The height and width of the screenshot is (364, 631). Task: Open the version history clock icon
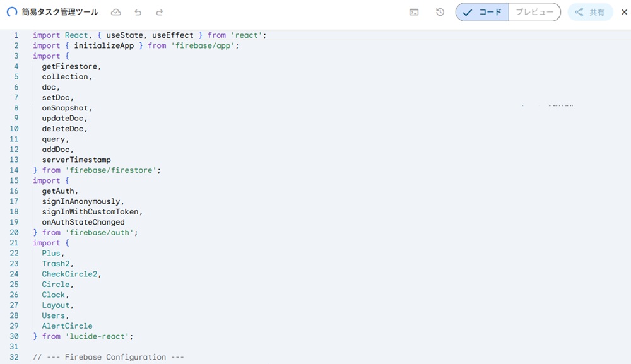(440, 11)
